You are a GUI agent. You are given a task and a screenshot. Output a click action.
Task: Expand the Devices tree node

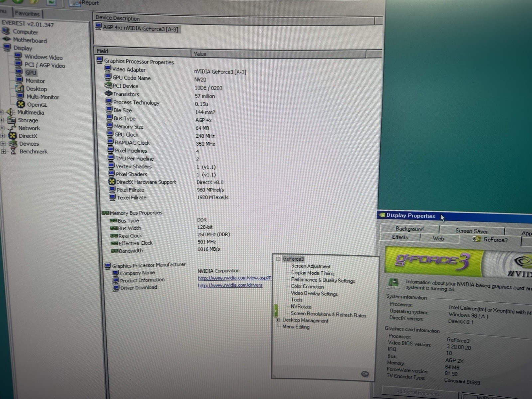pos(3,144)
